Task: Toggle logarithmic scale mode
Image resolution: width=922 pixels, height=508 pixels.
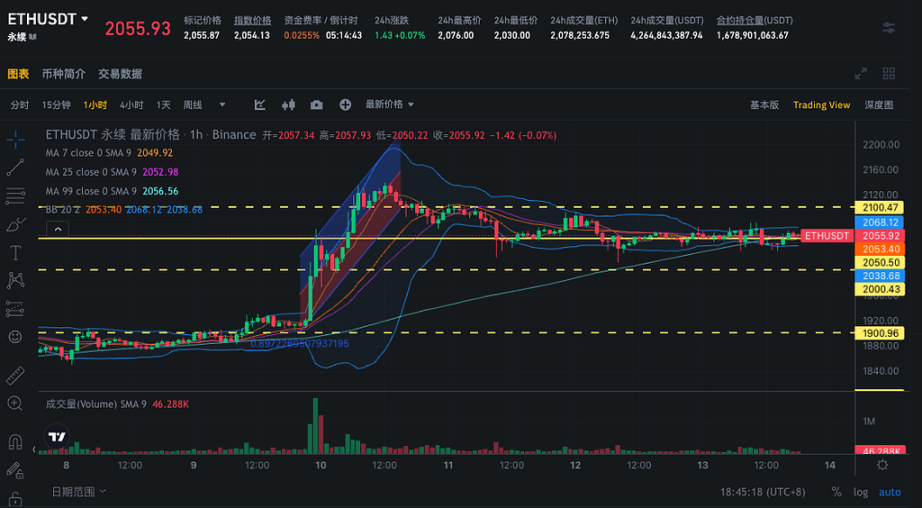Action: click(860, 492)
